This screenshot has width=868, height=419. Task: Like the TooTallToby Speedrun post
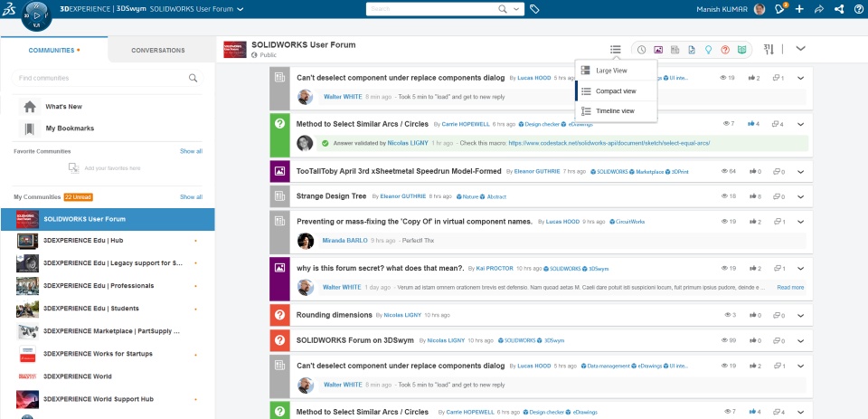click(x=751, y=172)
